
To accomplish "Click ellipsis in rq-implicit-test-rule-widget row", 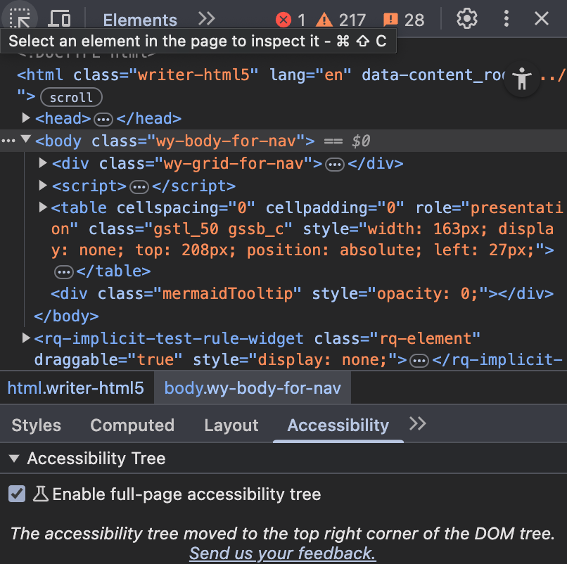I will tap(419, 361).
